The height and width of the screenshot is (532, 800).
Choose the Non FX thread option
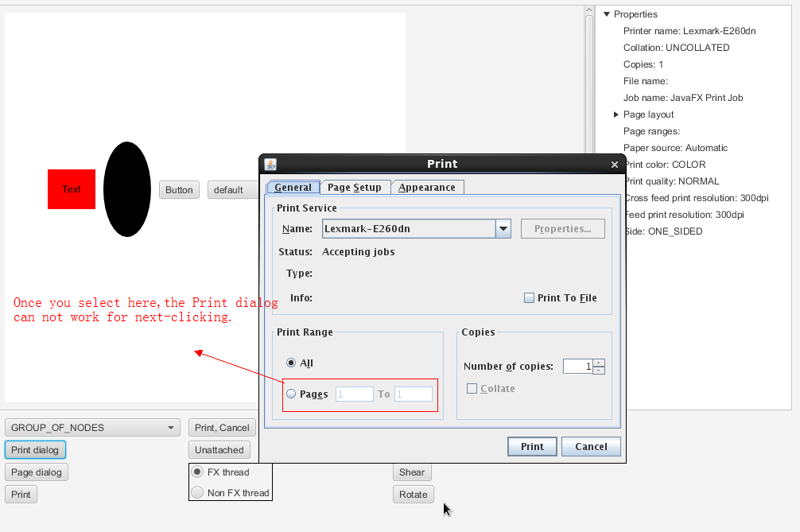pos(197,493)
